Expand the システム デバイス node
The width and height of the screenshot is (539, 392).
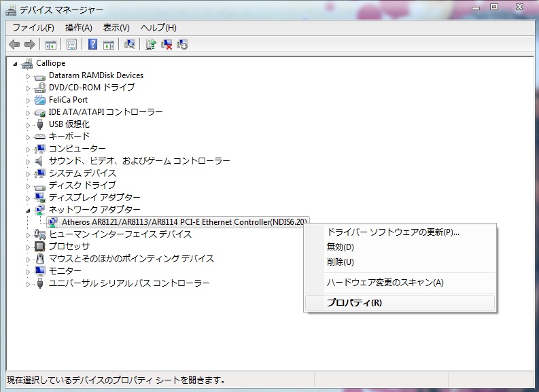28,174
